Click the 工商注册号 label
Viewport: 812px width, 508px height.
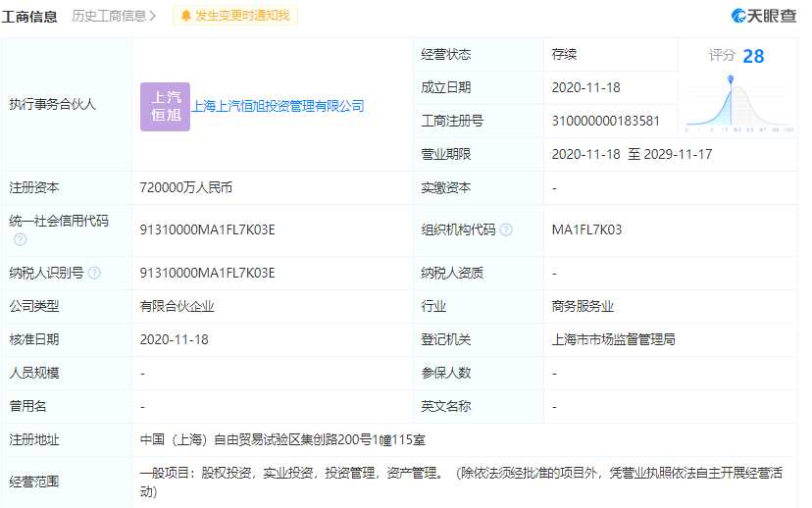[x=452, y=121]
